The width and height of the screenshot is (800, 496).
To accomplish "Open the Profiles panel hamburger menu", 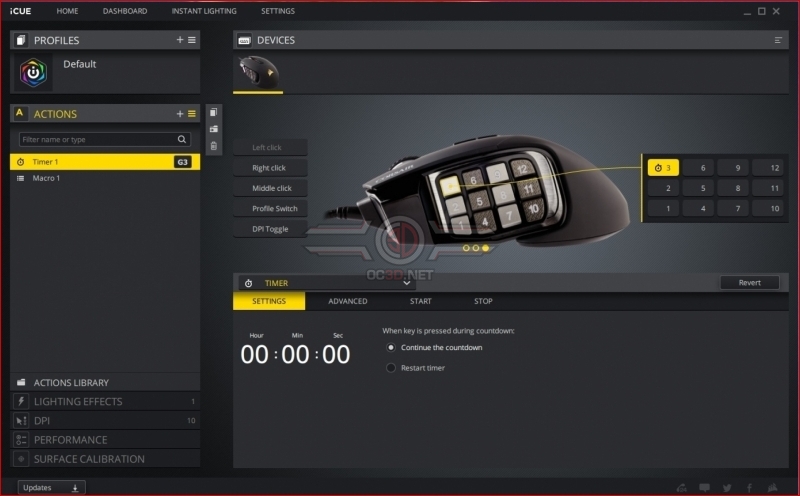I will pyautogui.click(x=192, y=40).
